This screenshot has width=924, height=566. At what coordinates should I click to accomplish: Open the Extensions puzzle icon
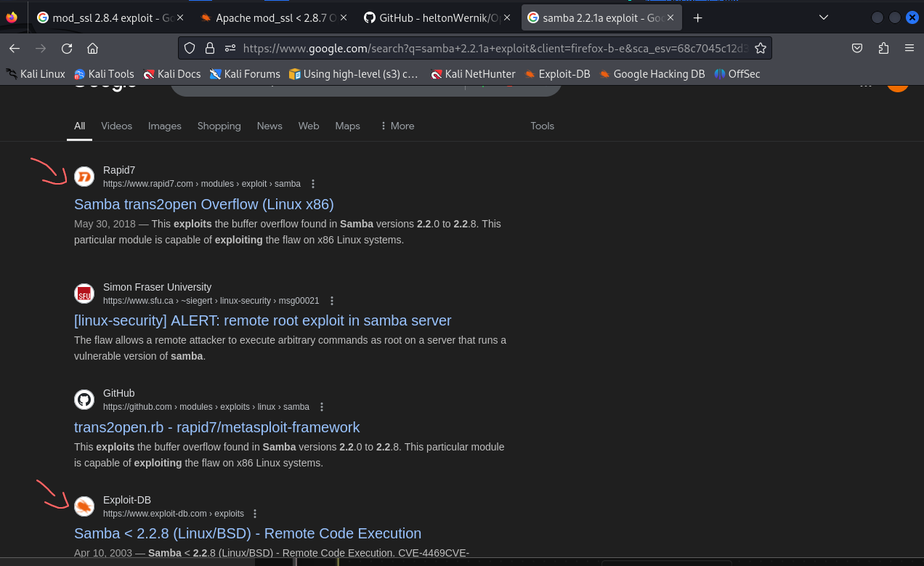883,48
